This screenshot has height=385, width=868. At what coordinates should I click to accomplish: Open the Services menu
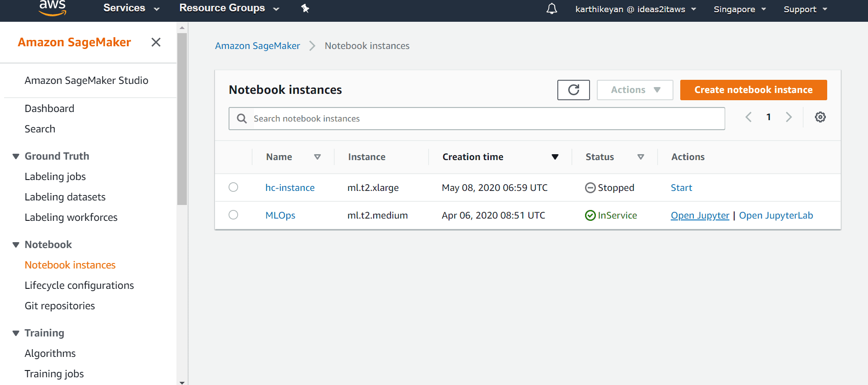pyautogui.click(x=131, y=8)
